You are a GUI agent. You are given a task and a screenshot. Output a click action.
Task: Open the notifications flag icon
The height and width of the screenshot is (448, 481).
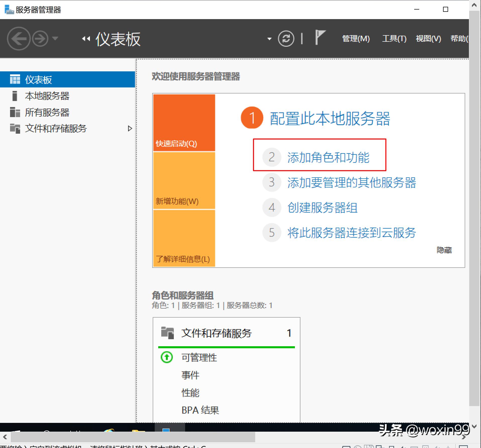coord(319,38)
